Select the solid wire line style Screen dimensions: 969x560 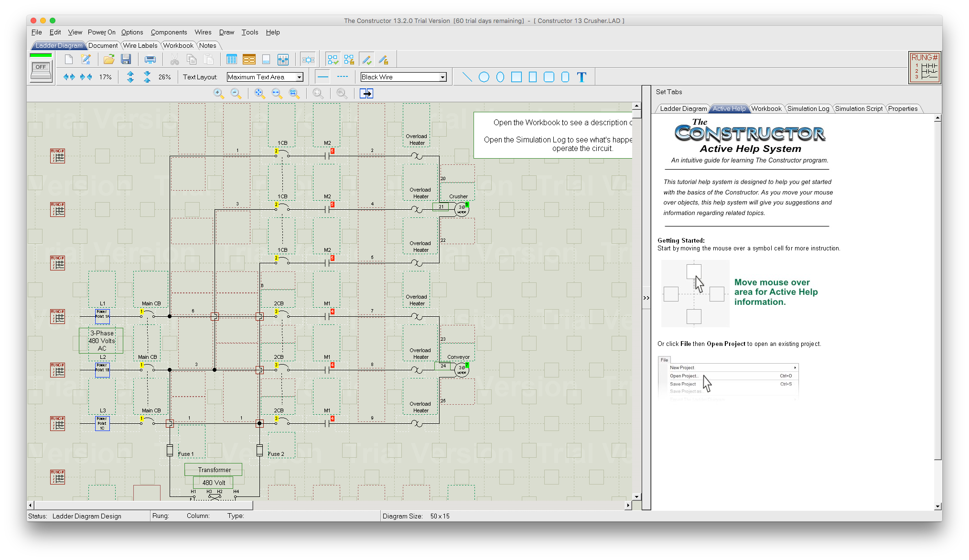[x=323, y=76]
